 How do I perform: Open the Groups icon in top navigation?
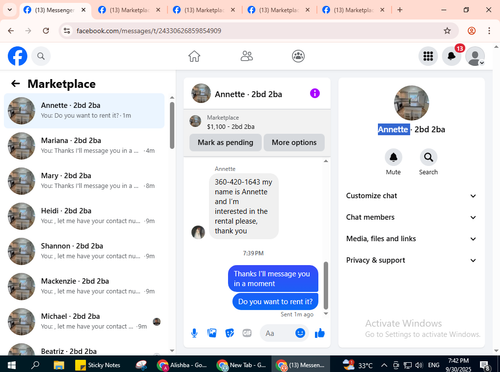click(x=298, y=56)
